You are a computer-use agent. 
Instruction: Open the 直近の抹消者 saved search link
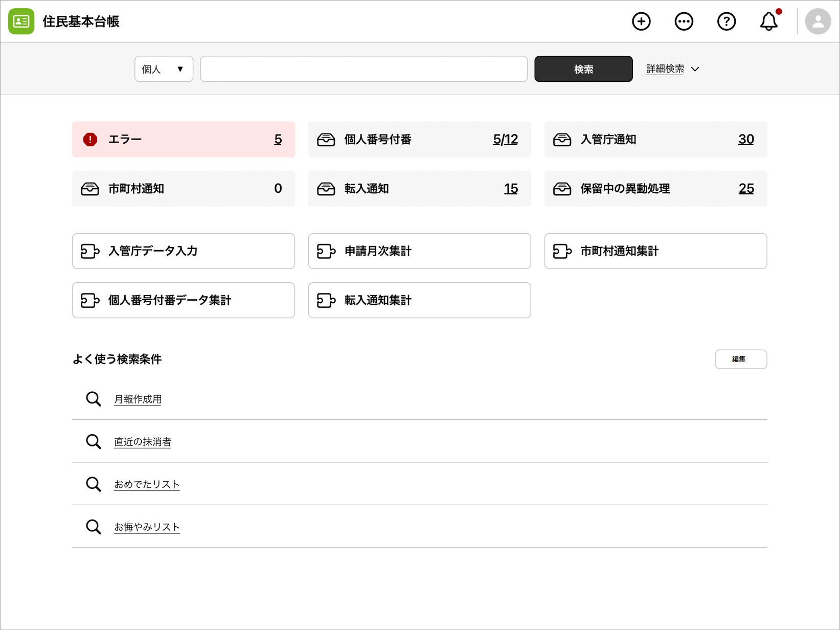[x=143, y=442]
